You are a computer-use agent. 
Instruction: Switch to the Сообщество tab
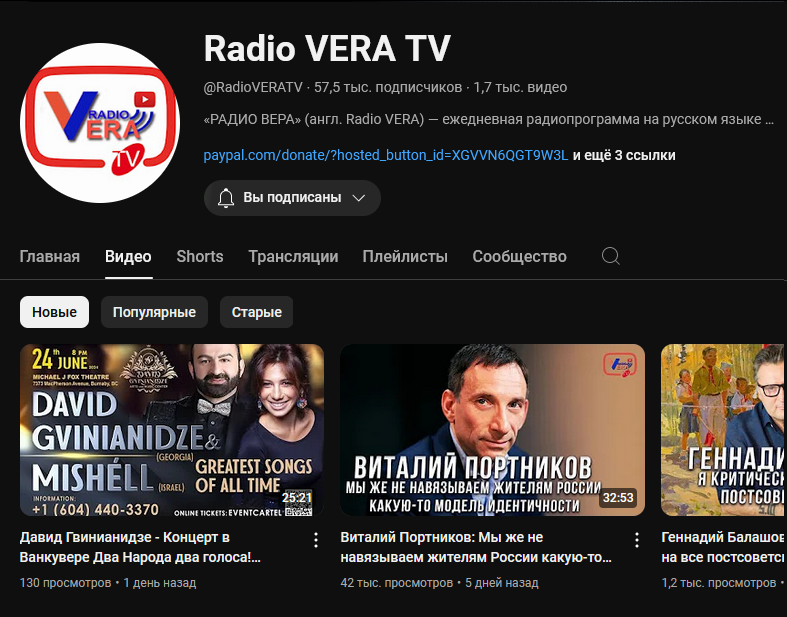click(519, 257)
